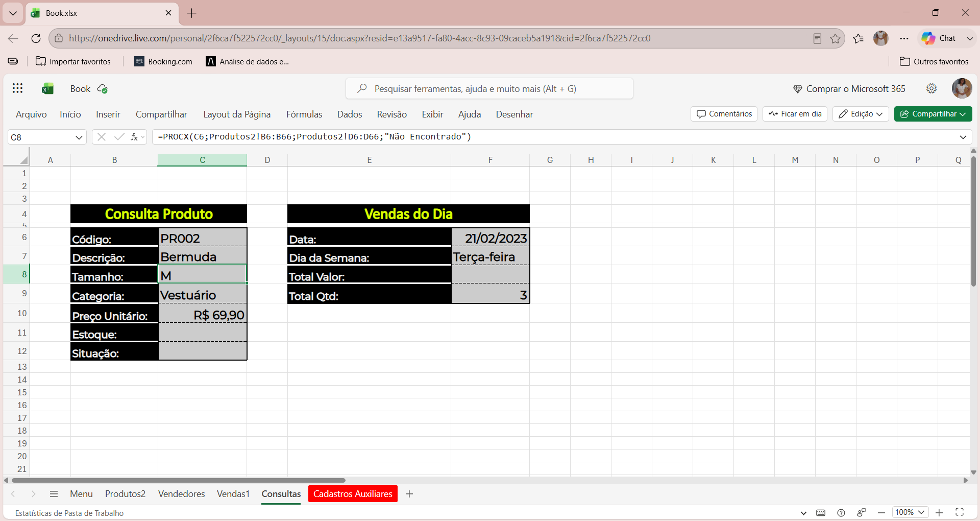Viewport: 980px width, 521px height.
Task: Open a new browser tab
Action: 192,13
